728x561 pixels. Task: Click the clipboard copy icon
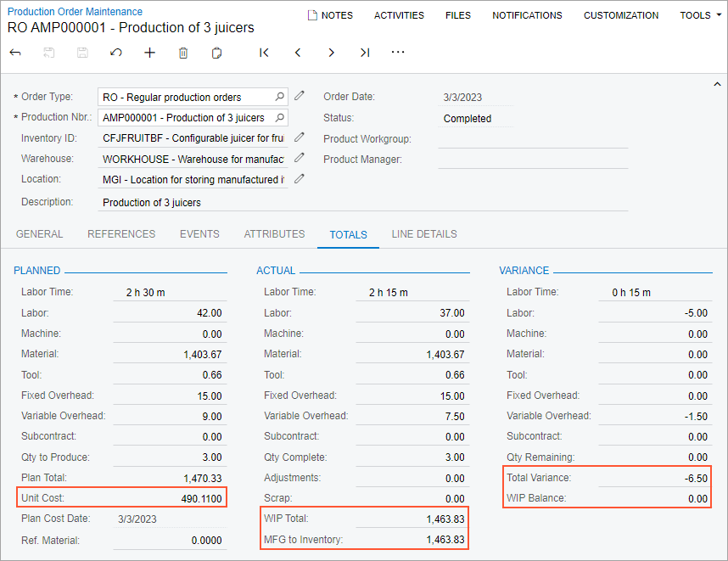(x=217, y=53)
